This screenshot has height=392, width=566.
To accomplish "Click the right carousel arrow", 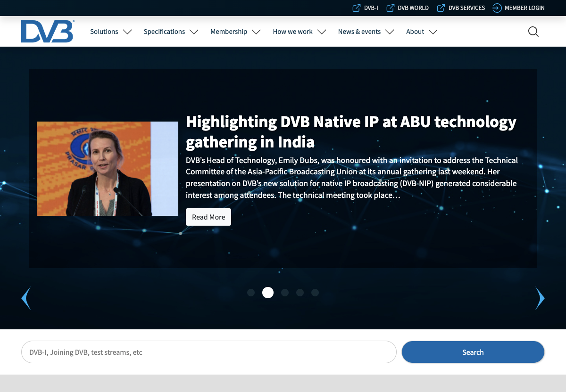I will pos(540,298).
